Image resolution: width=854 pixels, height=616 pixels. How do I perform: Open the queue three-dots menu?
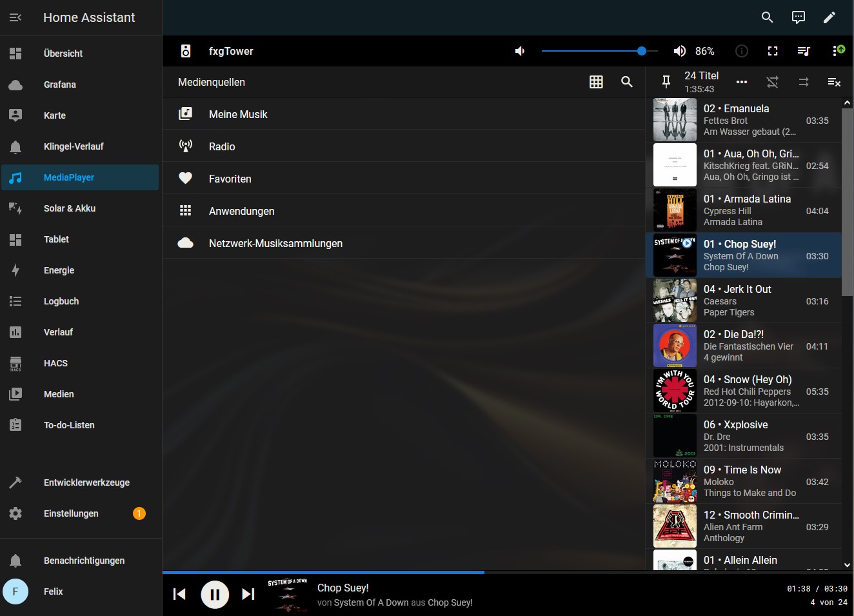tap(742, 82)
